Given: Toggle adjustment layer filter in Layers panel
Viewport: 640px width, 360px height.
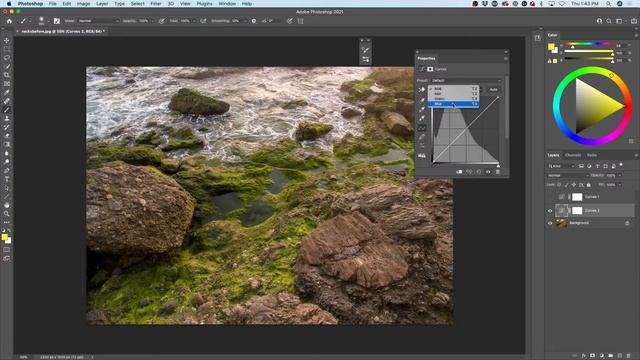Looking at the screenshot, I should pos(589,166).
